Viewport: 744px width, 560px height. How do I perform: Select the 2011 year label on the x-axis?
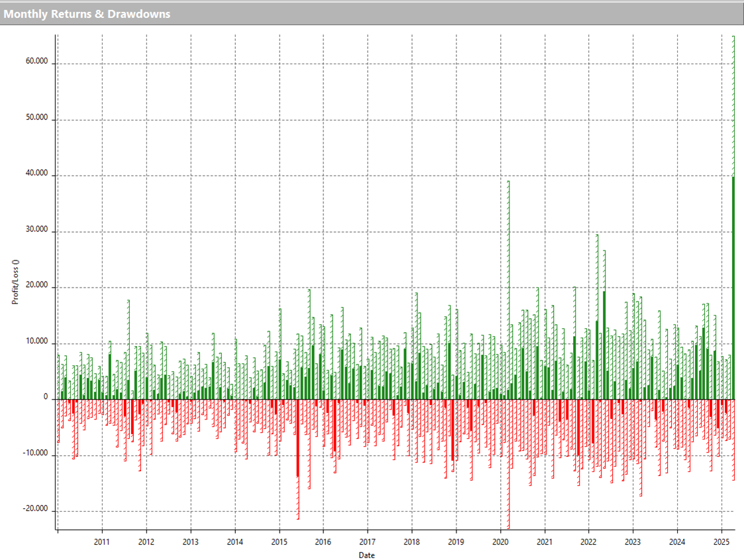pos(102,541)
